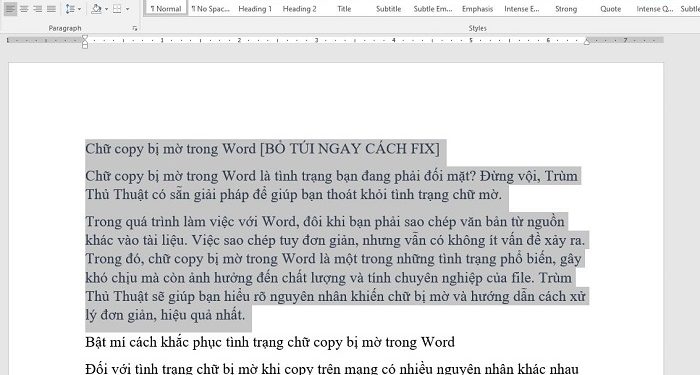The width and height of the screenshot is (700, 375).
Task: Apply Intense Quote style
Action: click(x=655, y=8)
